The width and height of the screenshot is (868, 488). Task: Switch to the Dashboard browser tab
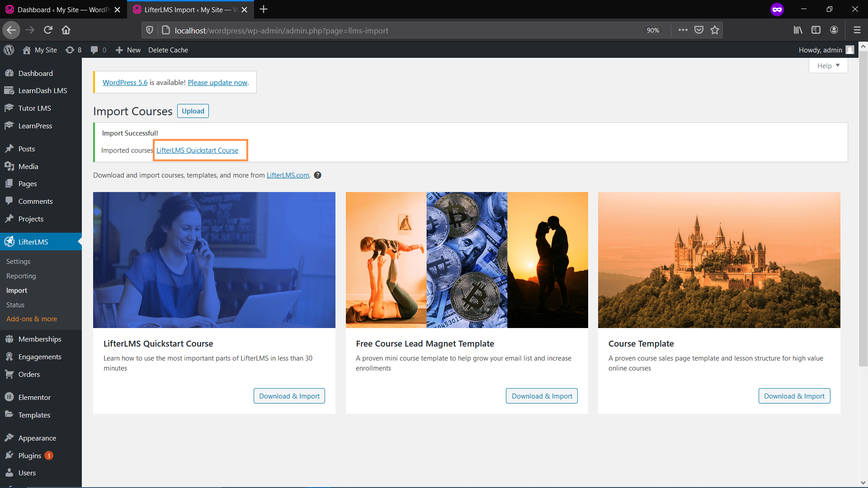tap(62, 9)
